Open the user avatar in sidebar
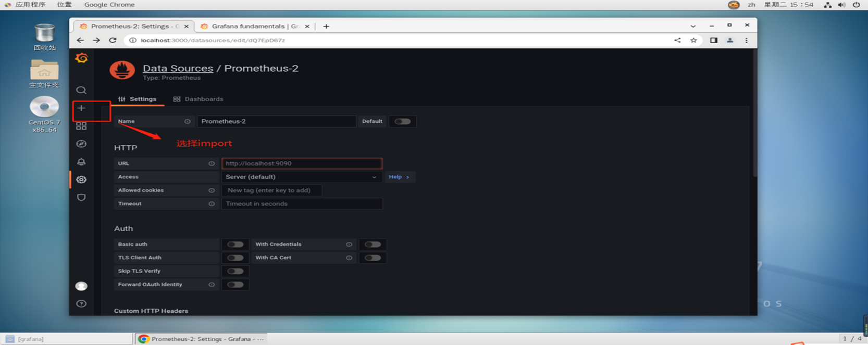The height and width of the screenshot is (345, 868). 81,286
